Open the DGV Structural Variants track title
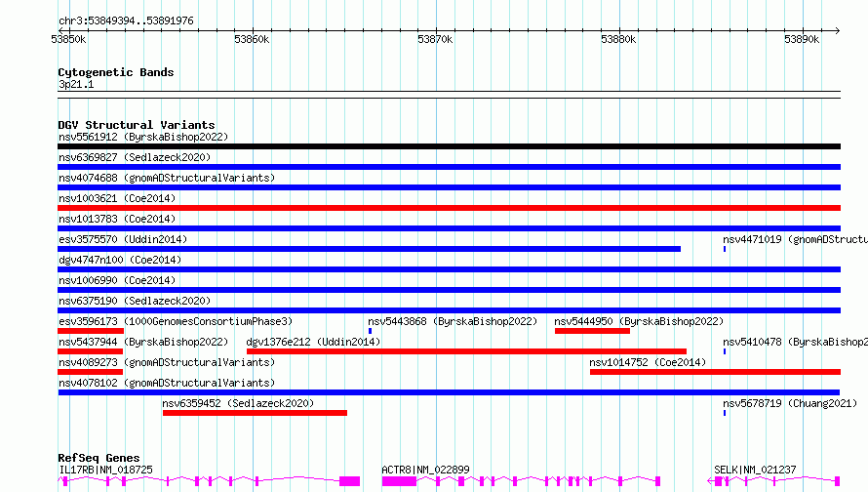Screen dimensions: 868x492 tap(137, 125)
